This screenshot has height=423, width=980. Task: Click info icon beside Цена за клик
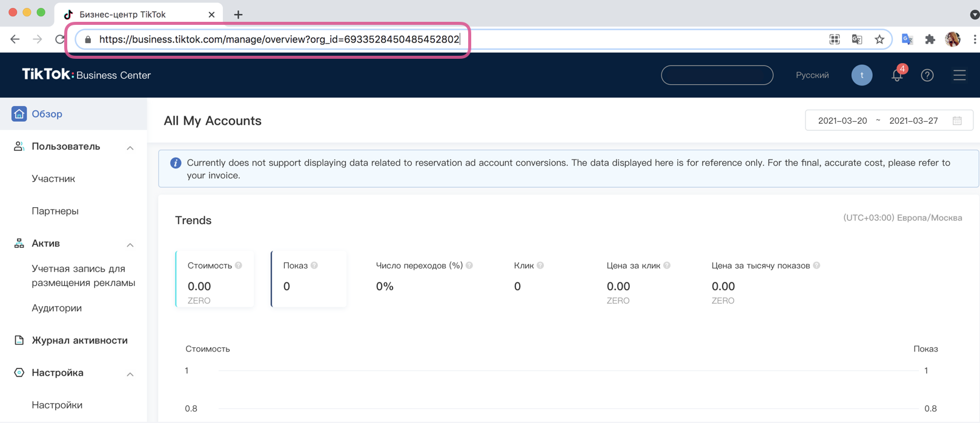pos(667,265)
